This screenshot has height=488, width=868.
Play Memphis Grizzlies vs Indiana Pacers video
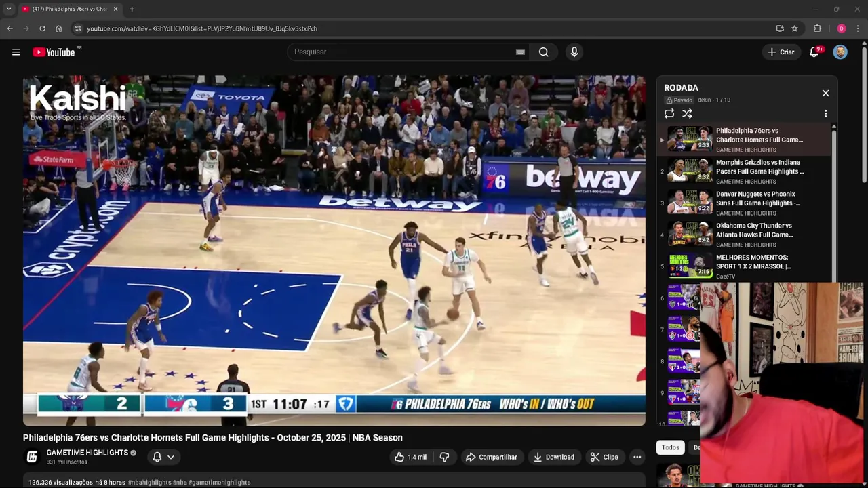point(744,171)
